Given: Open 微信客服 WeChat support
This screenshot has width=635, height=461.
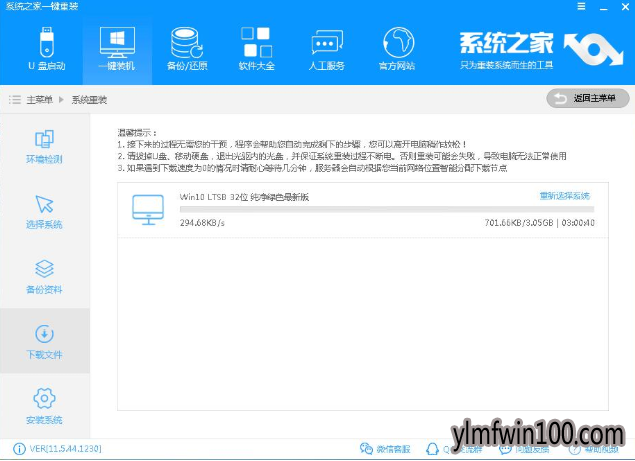Looking at the screenshot, I should coord(385,449).
